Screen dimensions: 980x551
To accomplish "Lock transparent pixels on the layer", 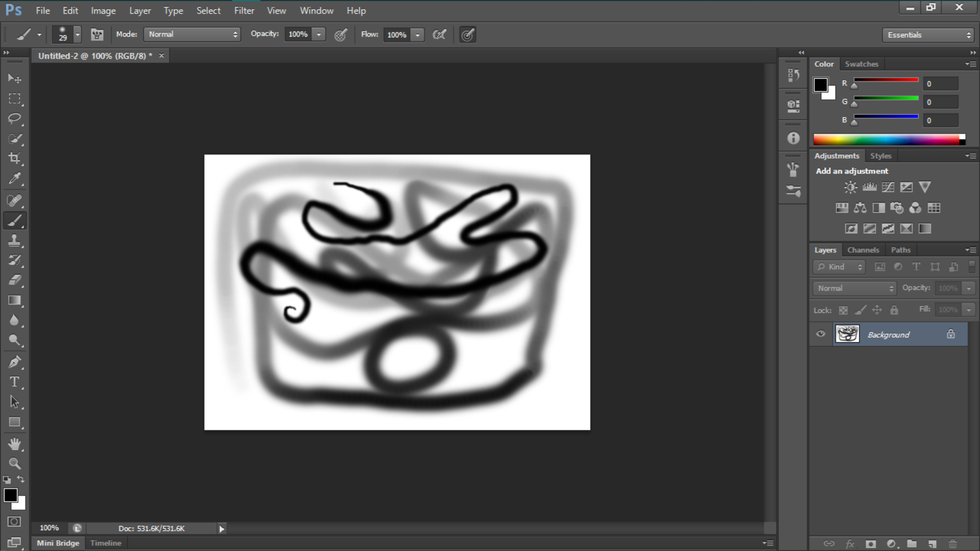I will coord(843,310).
